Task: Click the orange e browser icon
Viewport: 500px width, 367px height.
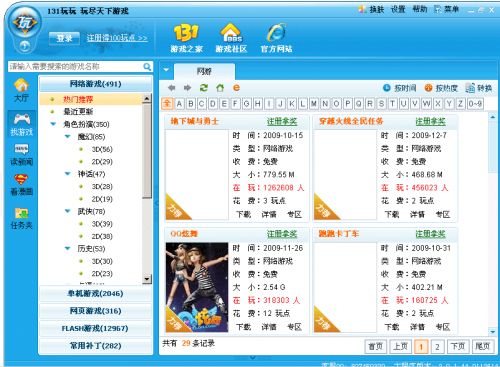Action: [236, 88]
